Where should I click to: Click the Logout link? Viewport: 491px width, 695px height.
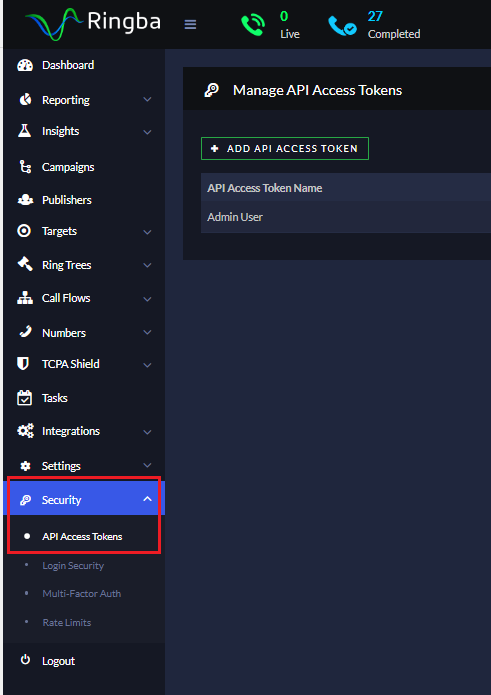click(58, 661)
